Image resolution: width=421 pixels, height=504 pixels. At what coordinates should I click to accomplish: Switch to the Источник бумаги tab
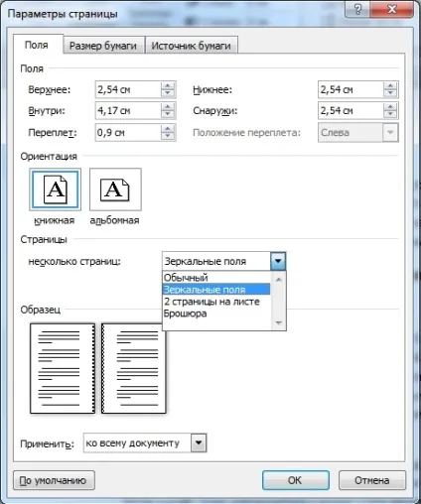pos(192,46)
